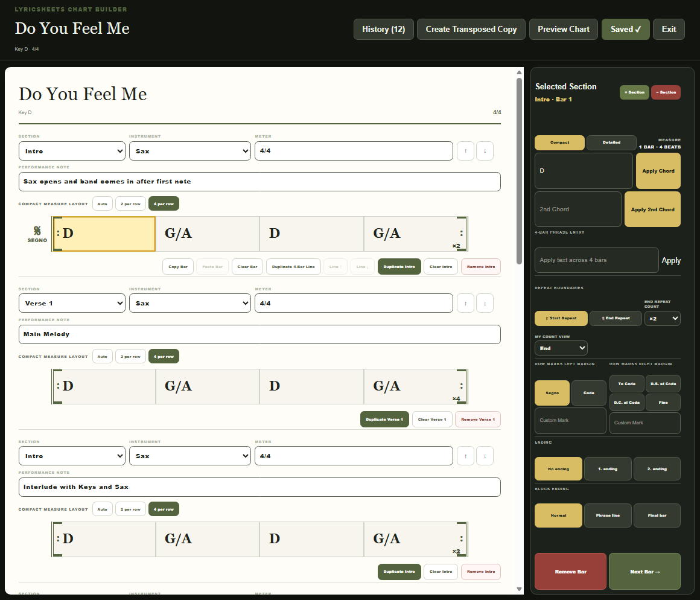Set Verse 1 layout to 2 per row

[x=130, y=356]
